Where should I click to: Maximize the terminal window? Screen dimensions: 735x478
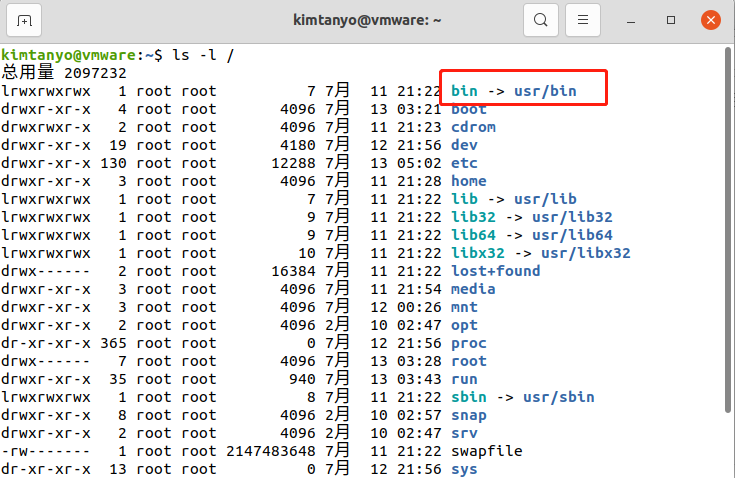pyautogui.click(x=671, y=20)
